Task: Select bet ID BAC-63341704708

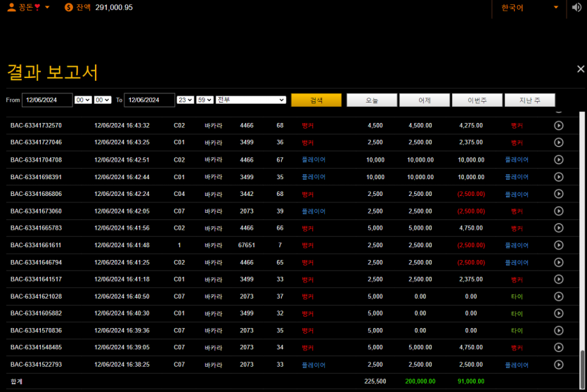Action: 36,159
